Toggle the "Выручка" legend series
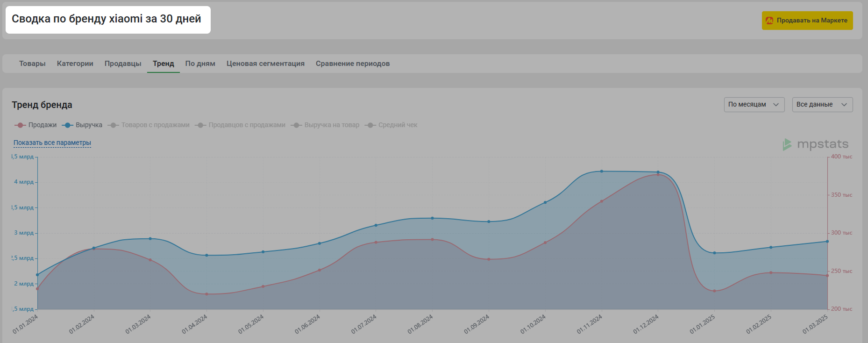 [82, 125]
